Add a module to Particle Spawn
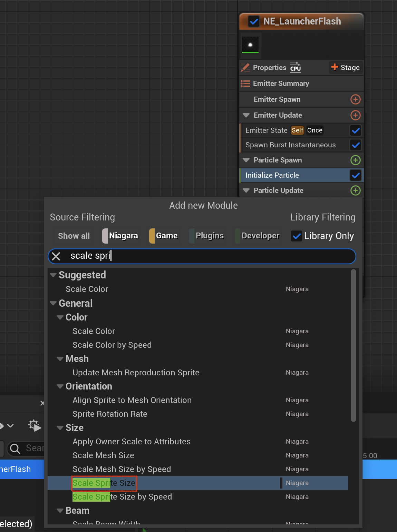Viewport: 397px width, 532px height. [x=356, y=160]
